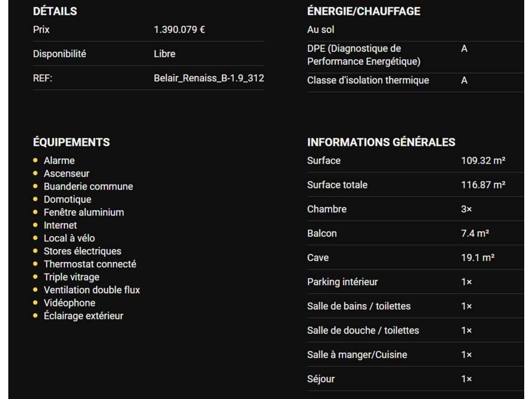
Task: Click the Domotique list entry
Action: (68, 199)
